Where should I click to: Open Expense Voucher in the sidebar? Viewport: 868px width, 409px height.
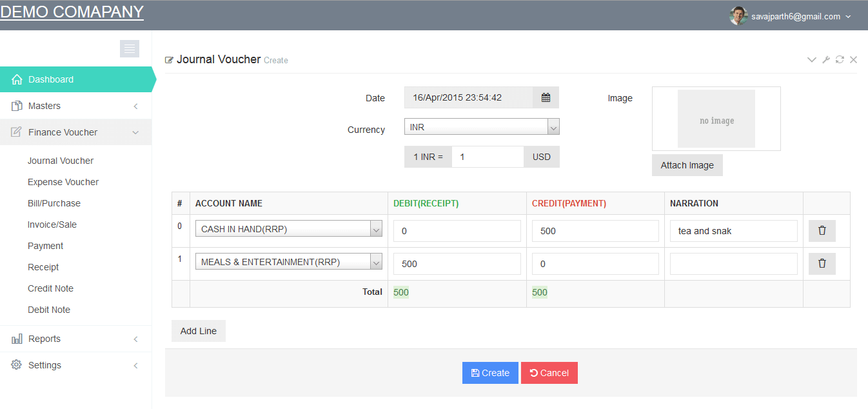[x=63, y=182]
